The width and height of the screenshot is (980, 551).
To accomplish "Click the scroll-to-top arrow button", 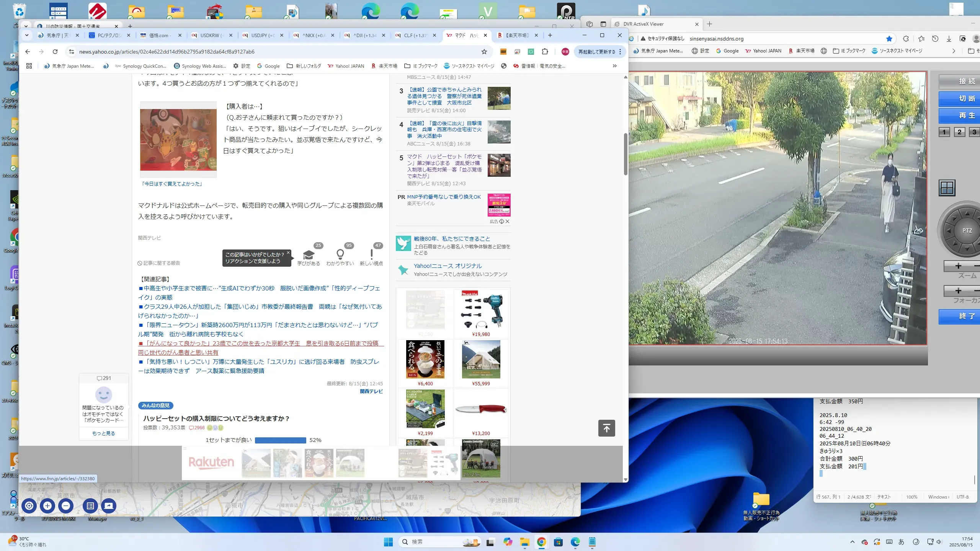I will 606,428.
